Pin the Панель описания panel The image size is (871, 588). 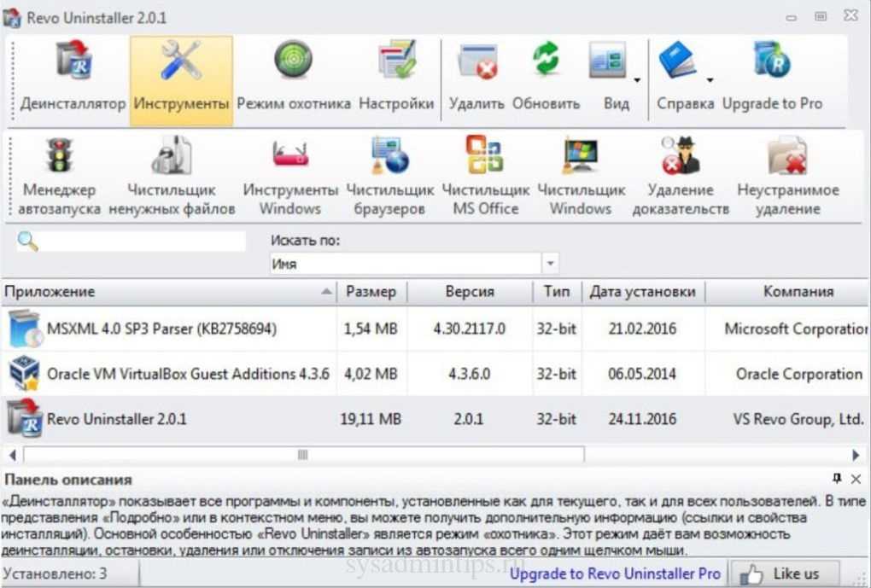[837, 478]
